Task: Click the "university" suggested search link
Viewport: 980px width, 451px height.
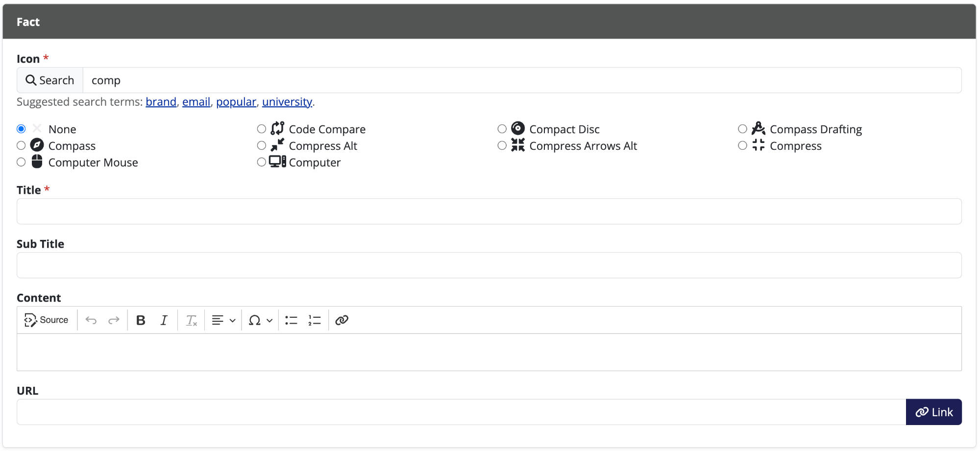Action: click(x=287, y=102)
